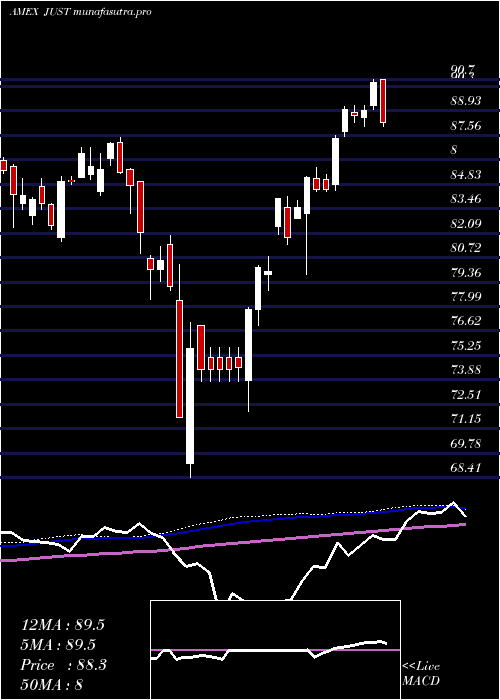Click the '<<Live MACD' label
Screen dimensions: 500x700
click(421, 674)
